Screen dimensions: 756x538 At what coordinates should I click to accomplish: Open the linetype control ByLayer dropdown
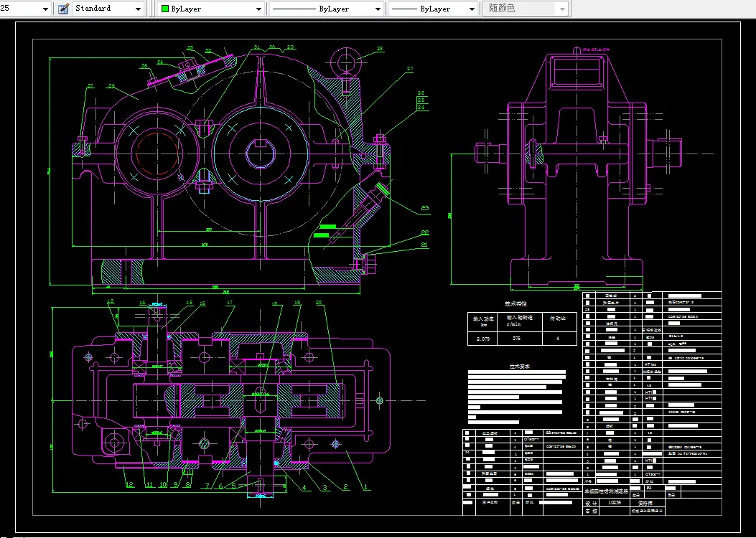(x=378, y=9)
